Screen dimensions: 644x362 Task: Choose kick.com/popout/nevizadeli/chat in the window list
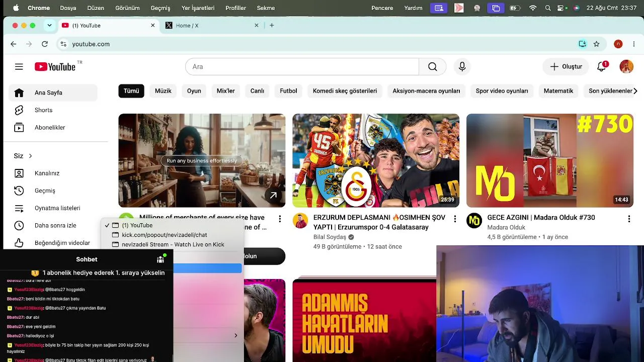tap(164, 235)
